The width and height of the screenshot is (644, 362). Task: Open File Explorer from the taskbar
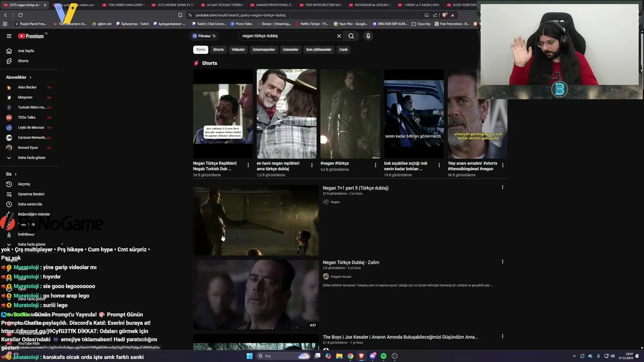[x=339, y=356]
